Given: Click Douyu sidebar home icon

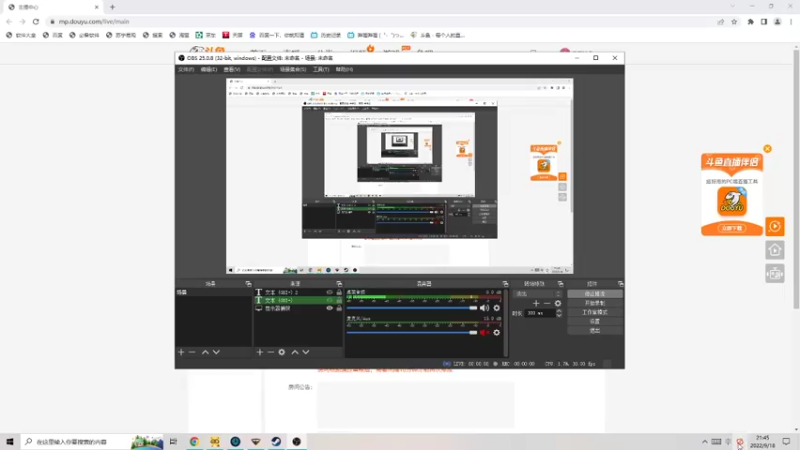Looking at the screenshot, I should coord(774,250).
